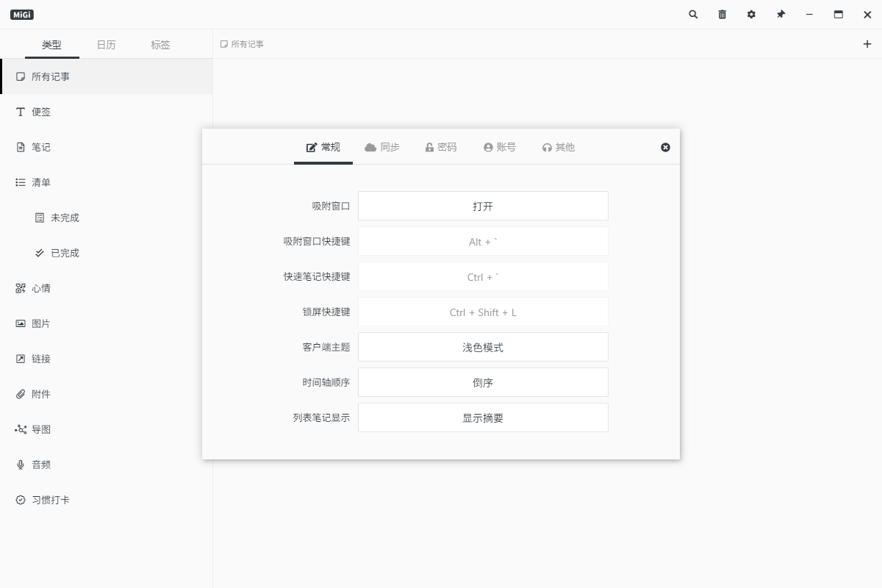Open the trash bin icon
This screenshot has width=882, height=588.
[723, 15]
